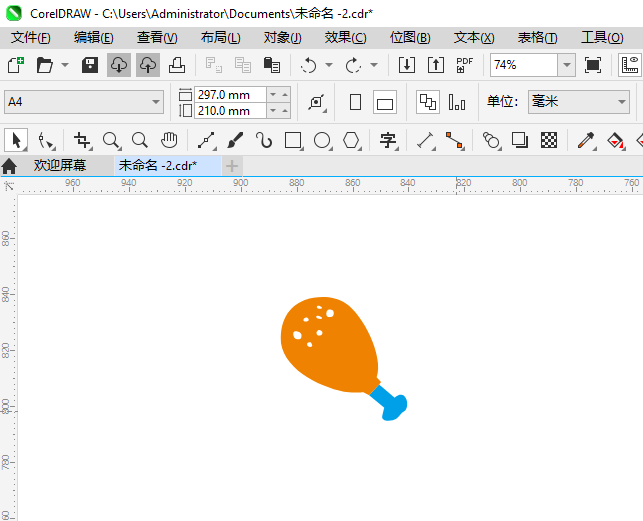Click the export icon

click(436, 65)
